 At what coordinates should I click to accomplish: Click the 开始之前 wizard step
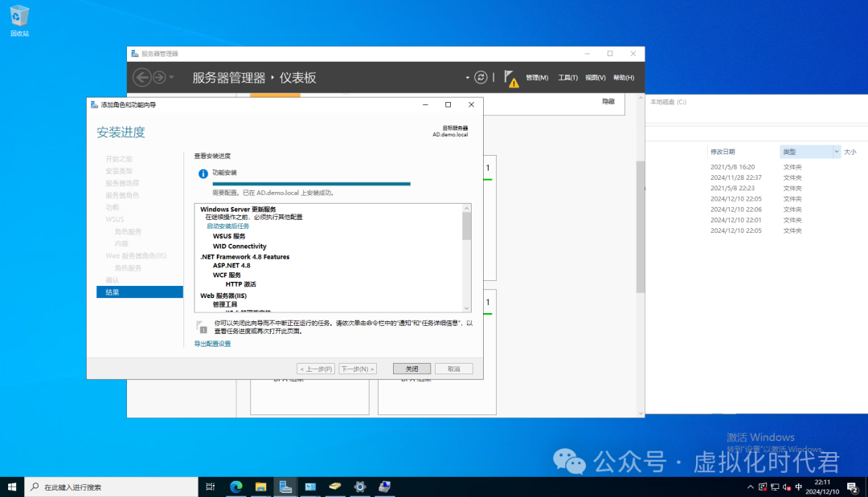click(119, 159)
